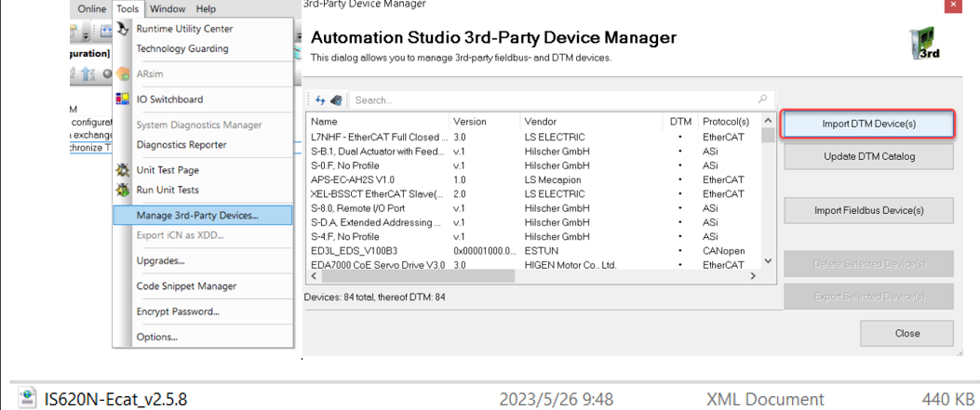This screenshot has height=410, width=980.
Task: Select EDA7000 CoE Servo Drive V3.0 row
Action: 534,265
